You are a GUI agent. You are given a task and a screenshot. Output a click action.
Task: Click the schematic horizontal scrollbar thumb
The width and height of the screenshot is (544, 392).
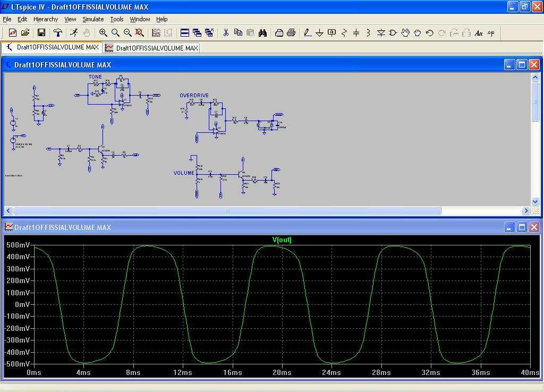point(227,210)
